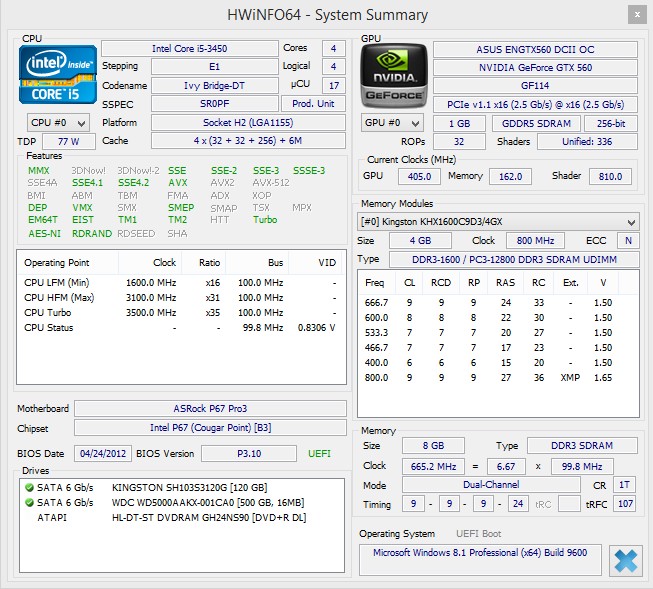
Task: Click the NVIDIA GeForce logo
Action: point(394,76)
